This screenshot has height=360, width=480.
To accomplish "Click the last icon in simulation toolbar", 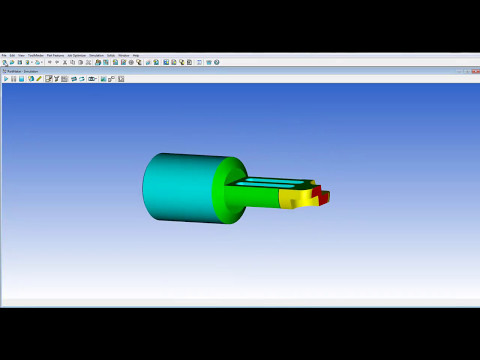I will pyautogui.click(x=121, y=79).
